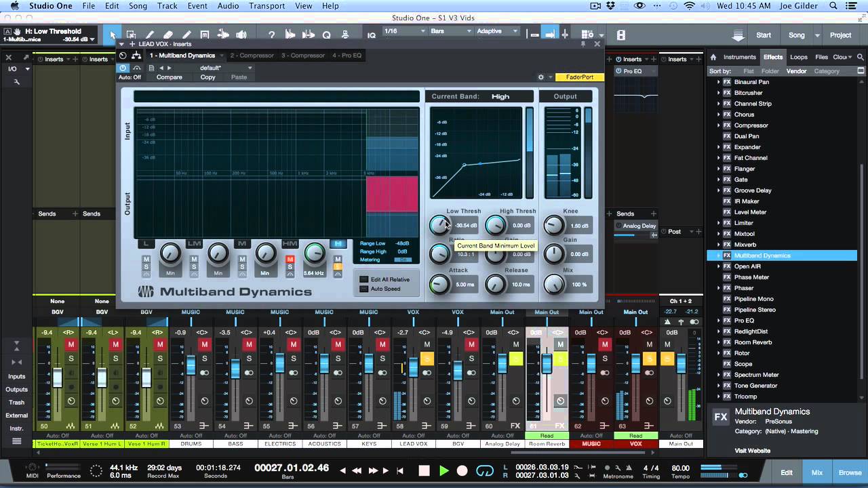868x488 pixels.
Task: Click the 80.00 Tempo field
Action: 681,468
